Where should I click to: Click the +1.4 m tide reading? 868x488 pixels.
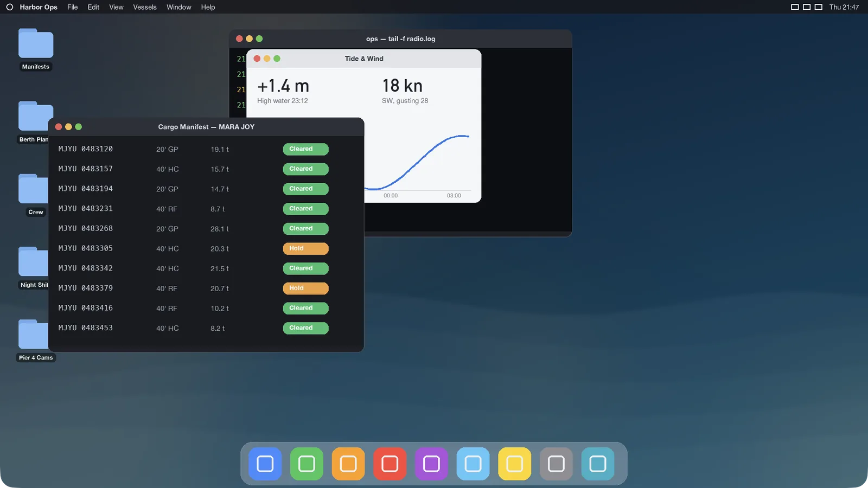[283, 86]
